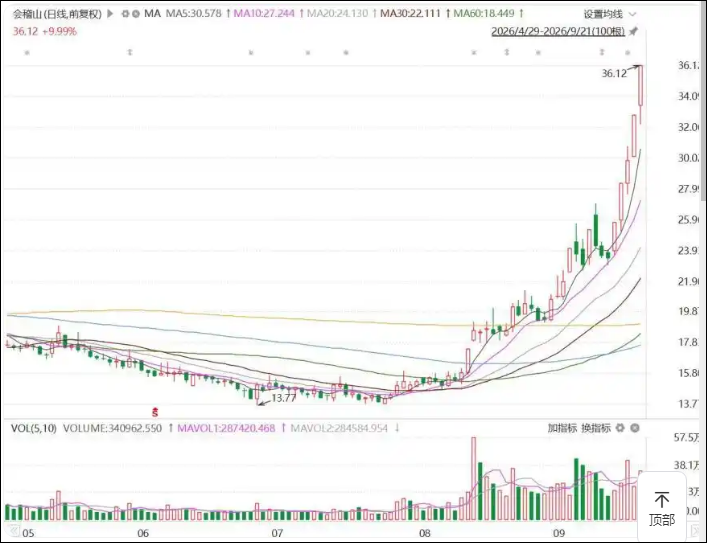
Task: Click the triangle next to 会稽山(日线,前复权)
Action: 110,14
